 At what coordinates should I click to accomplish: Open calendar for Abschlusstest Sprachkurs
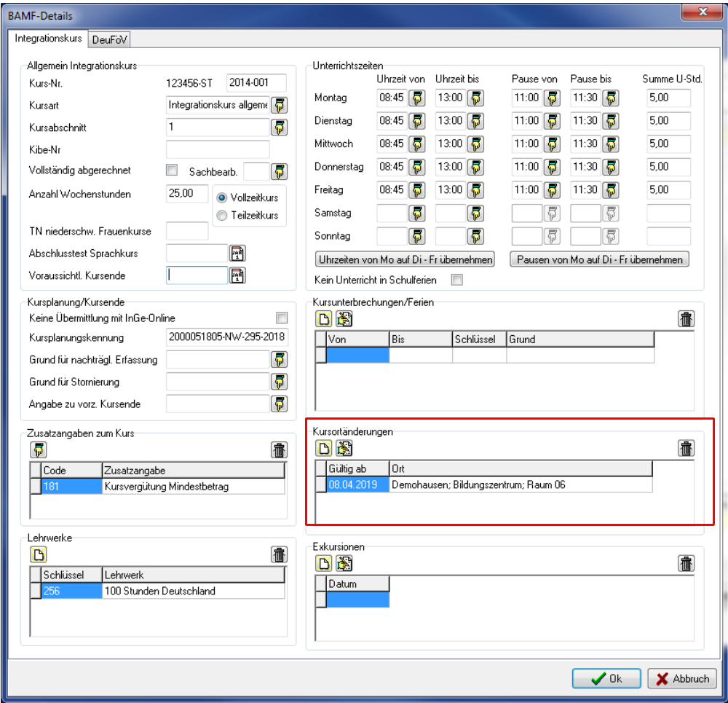pos(237,254)
